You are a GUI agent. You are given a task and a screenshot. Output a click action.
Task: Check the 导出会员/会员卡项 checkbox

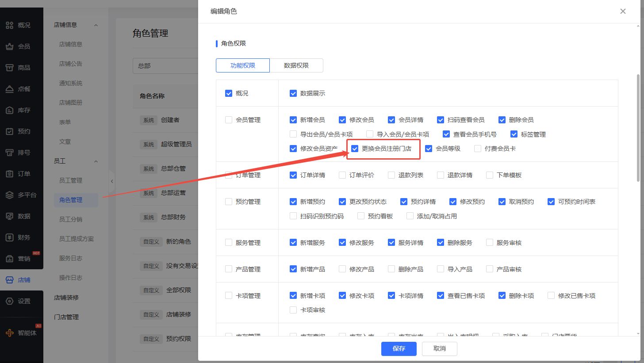[x=293, y=134]
